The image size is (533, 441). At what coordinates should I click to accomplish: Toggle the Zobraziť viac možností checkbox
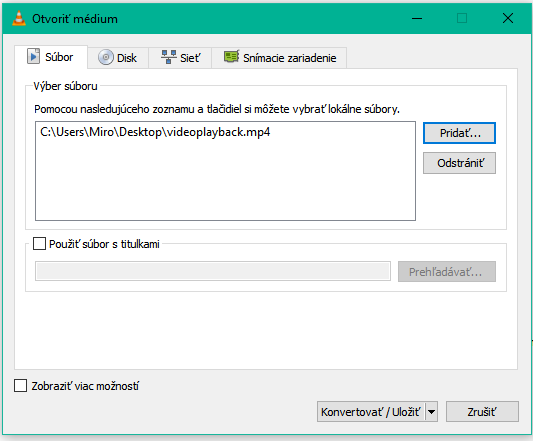[20, 386]
